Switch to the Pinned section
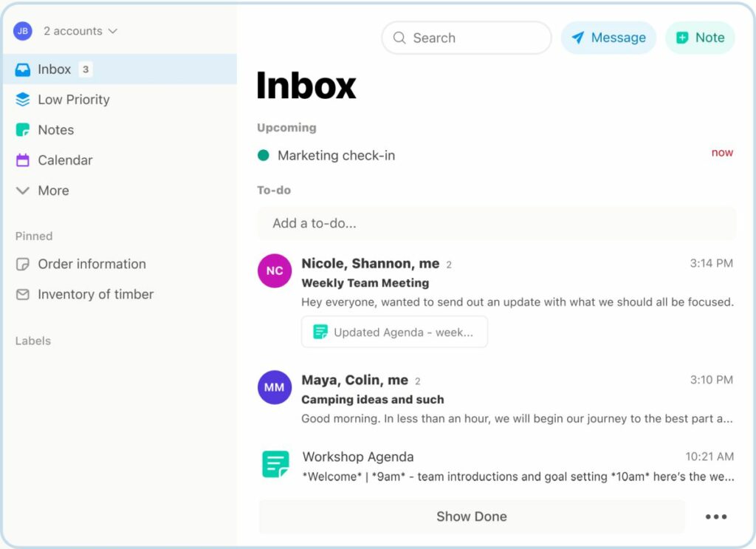 pos(33,236)
